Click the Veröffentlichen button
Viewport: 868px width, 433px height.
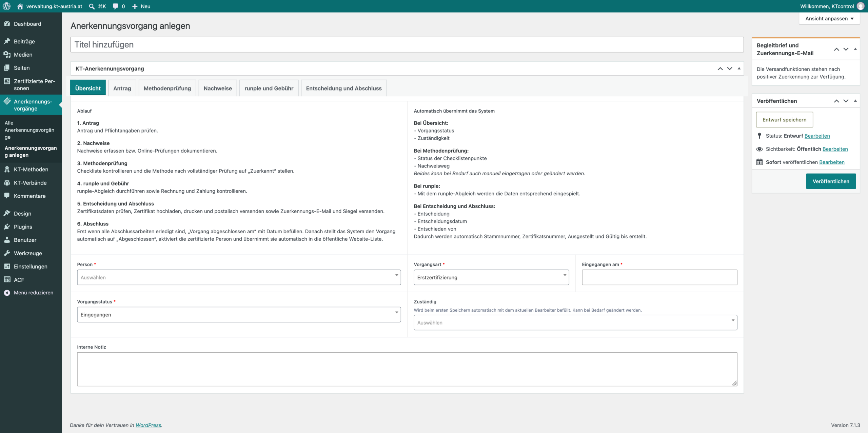click(x=831, y=181)
